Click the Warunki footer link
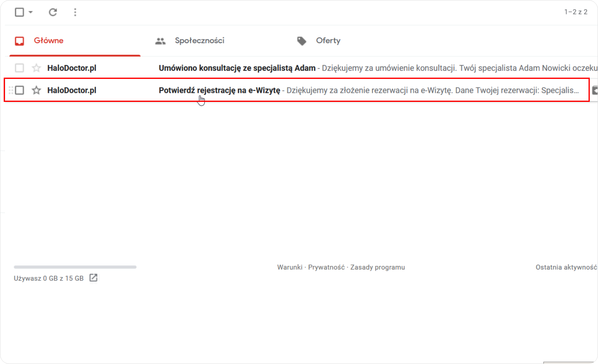This screenshot has height=364, width=598. pyautogui.click(x=290, y=267)
